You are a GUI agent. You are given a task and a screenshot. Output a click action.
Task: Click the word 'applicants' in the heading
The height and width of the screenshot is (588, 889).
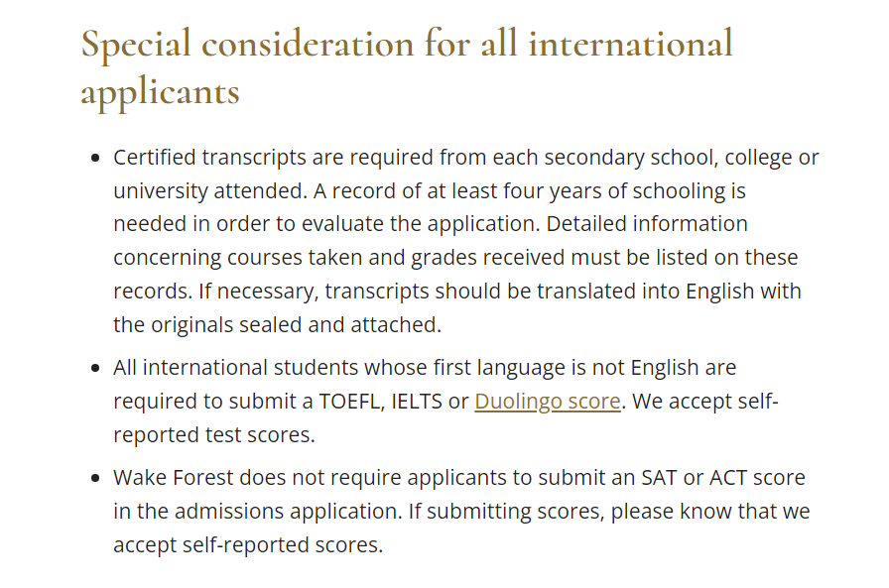(161, 92)
